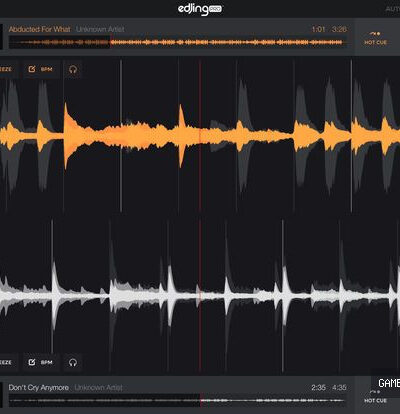This screenshot has height=414, width=400.
Task: Click the elapsed time 2:35
Action: [x=318, y=388]
